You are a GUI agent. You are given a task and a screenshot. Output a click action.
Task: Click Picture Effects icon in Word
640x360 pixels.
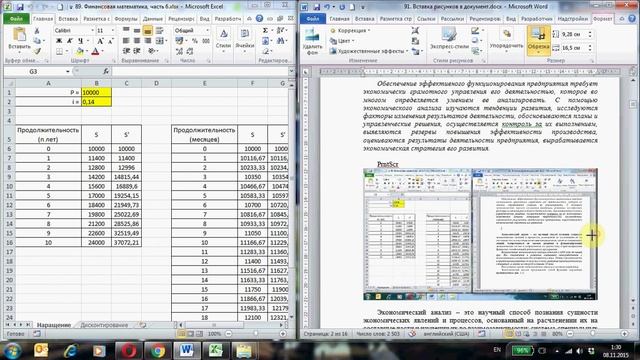click(x=476, y=41)
